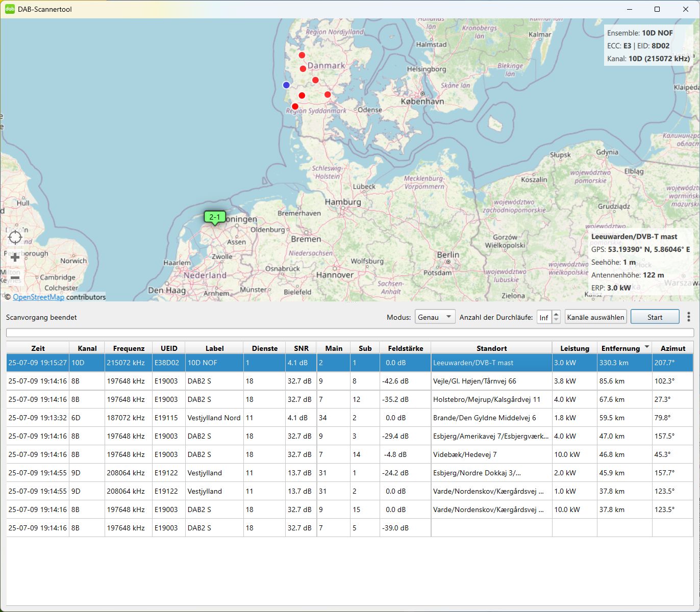Open the Modus dropdown set to Genau
This screenshot has height=612, width=700.
coord(435,317)
